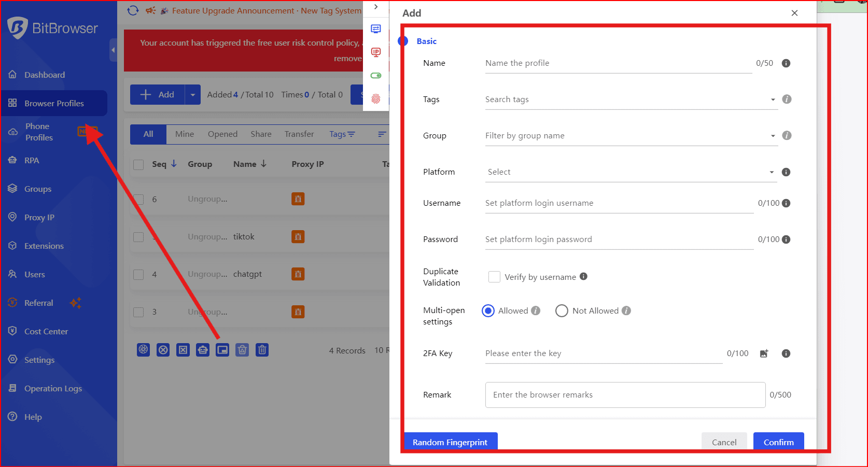Click the image upload icon beside 2FA Key
Viewport: 868px width, 467px height.
[x=764, y=353]
